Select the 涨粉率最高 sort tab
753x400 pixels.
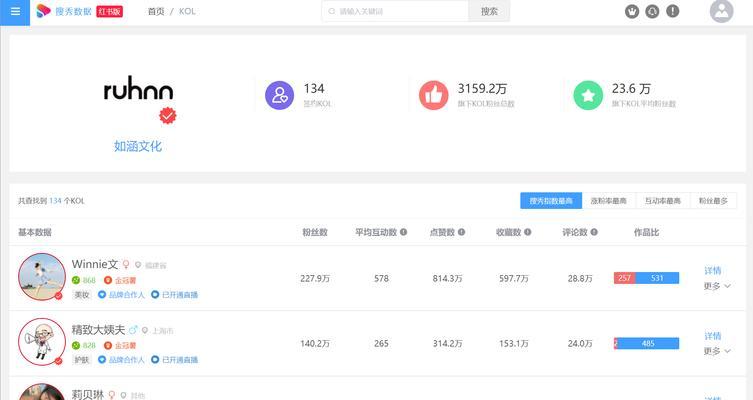[608, 201]
